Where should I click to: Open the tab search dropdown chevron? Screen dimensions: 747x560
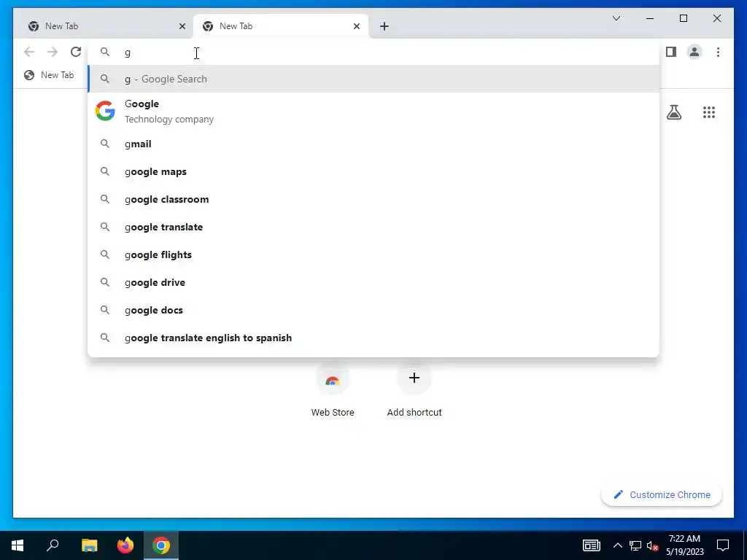(616, 18)
